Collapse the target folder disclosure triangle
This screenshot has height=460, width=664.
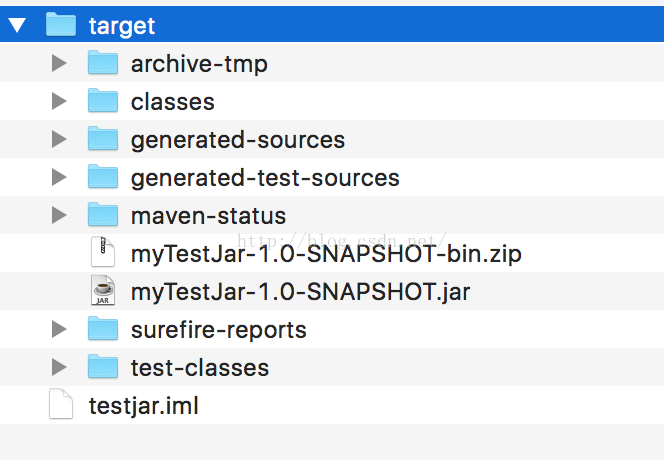tap(16, 25)
